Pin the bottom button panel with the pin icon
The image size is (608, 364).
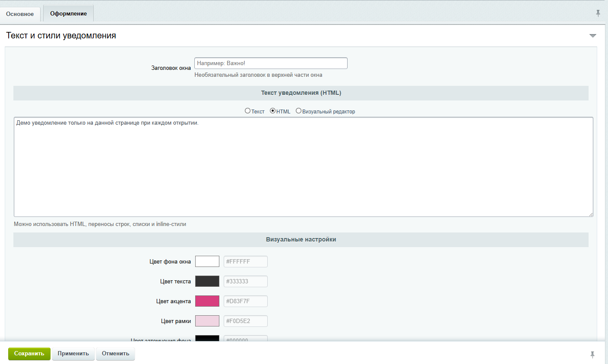click(592, 355)
